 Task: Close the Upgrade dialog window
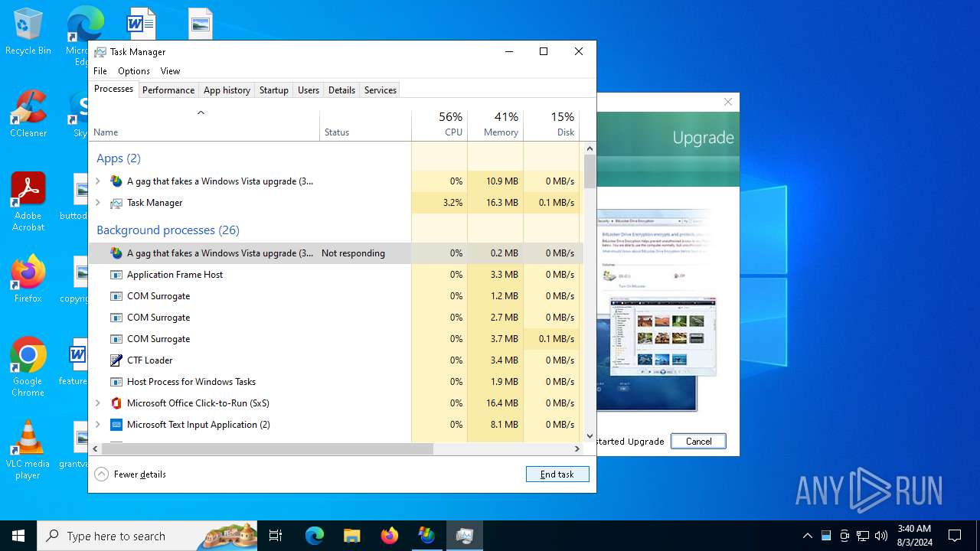click(728, 102)
